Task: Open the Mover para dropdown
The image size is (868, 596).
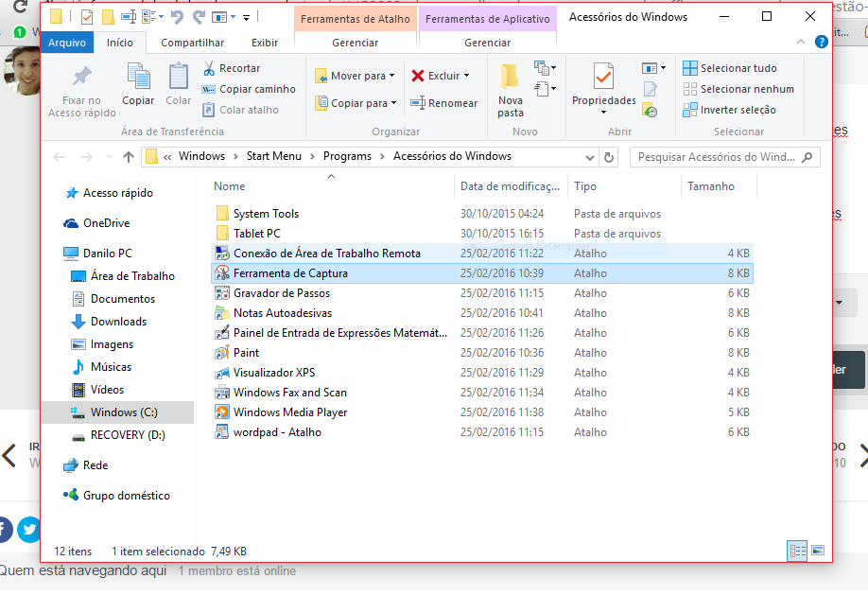Action: (355, 76)
